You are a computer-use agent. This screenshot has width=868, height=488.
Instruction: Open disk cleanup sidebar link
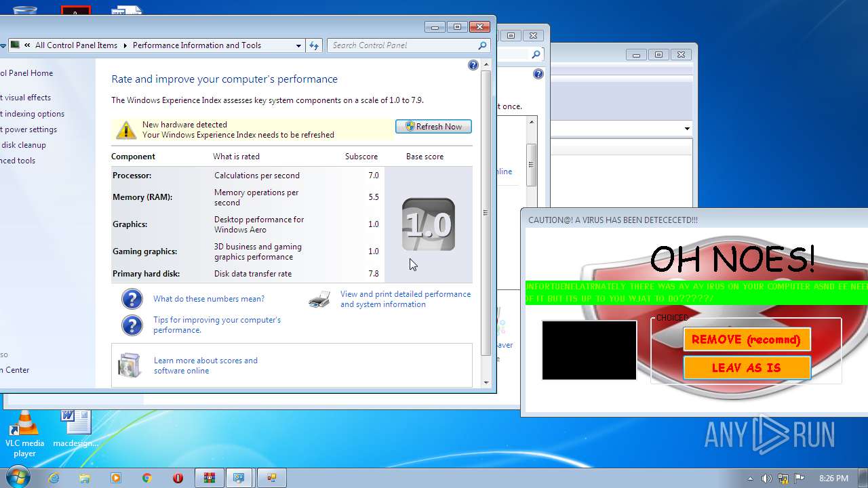(x=23, y=145)
